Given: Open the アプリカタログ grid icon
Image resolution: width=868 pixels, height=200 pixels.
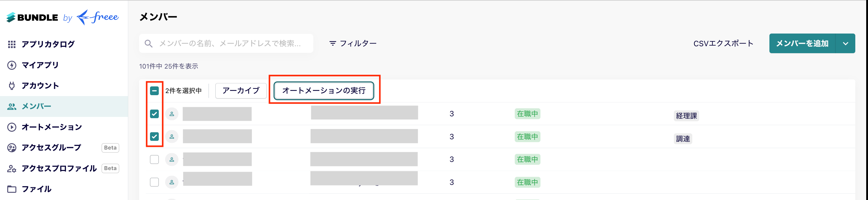Looking at the screenshot, I should (12, 44).
